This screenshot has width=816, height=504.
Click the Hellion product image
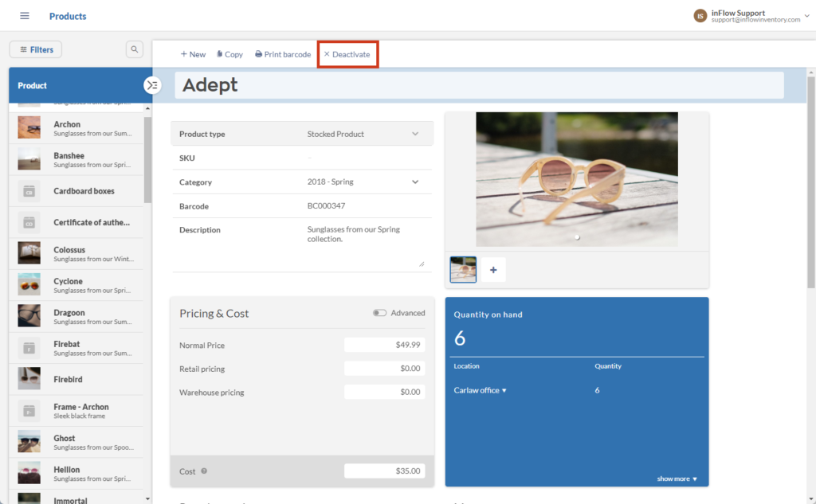tap(29, 473)
